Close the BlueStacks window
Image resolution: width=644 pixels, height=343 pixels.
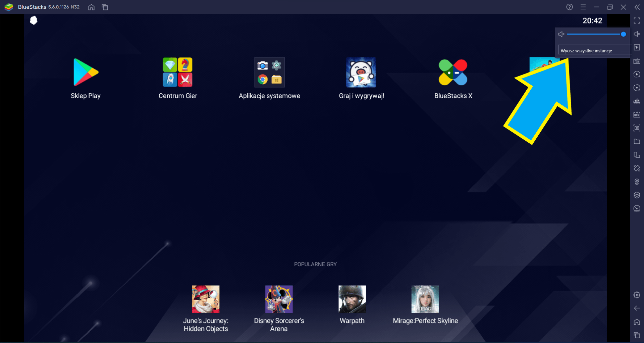(x=624, y=7)
